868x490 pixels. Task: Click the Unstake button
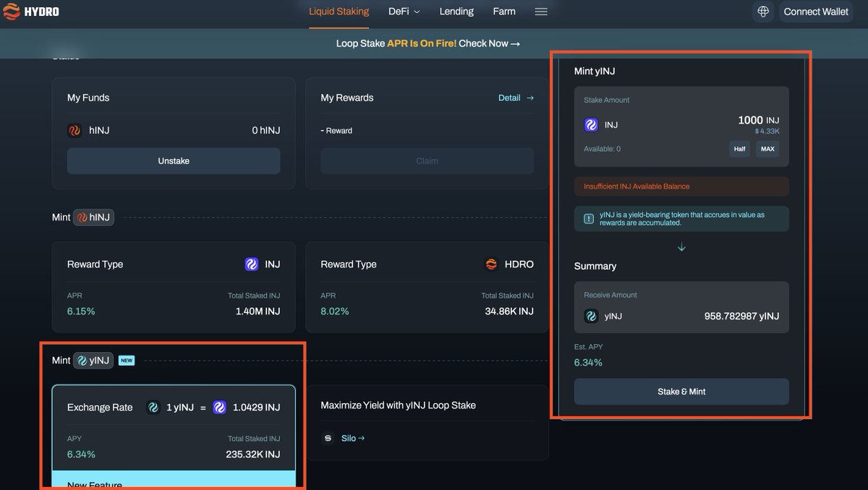tap(174, 161)
